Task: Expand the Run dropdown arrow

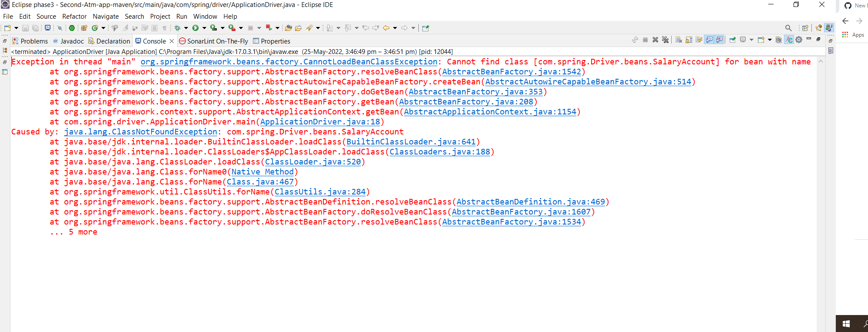Action: pyautogui.click(x=204, y=28)
